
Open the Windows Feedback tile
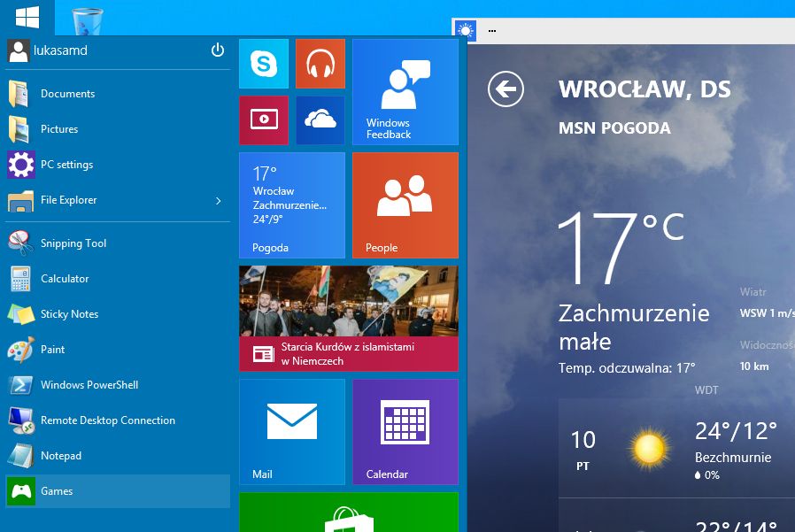(405, 92)
